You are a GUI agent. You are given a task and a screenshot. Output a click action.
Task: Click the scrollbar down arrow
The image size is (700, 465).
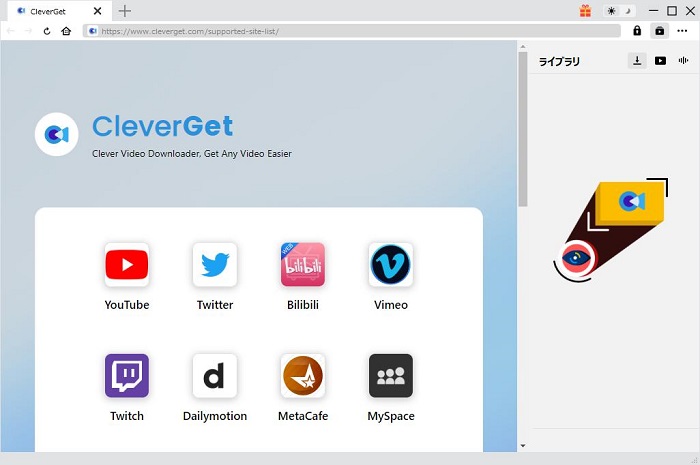pos(523,445)
